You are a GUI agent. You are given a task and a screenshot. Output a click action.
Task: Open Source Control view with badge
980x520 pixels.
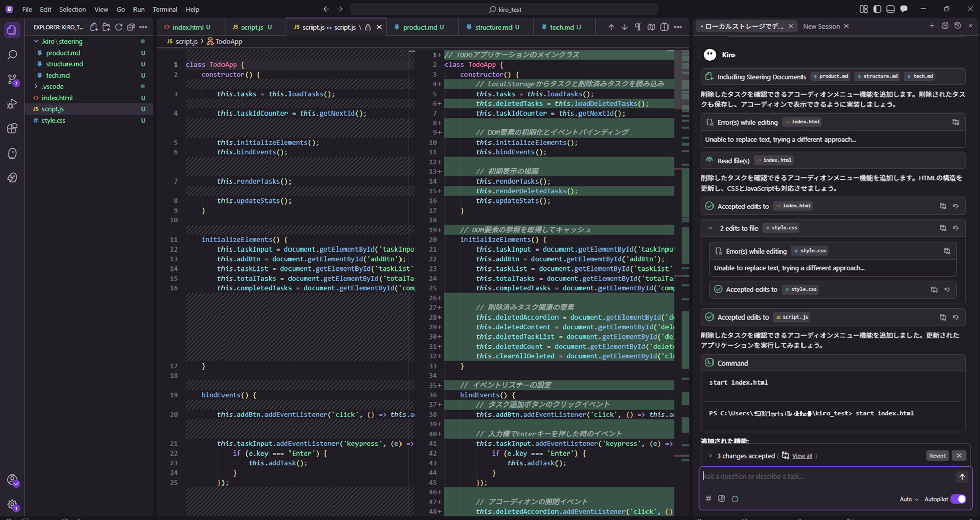point(12,79)
